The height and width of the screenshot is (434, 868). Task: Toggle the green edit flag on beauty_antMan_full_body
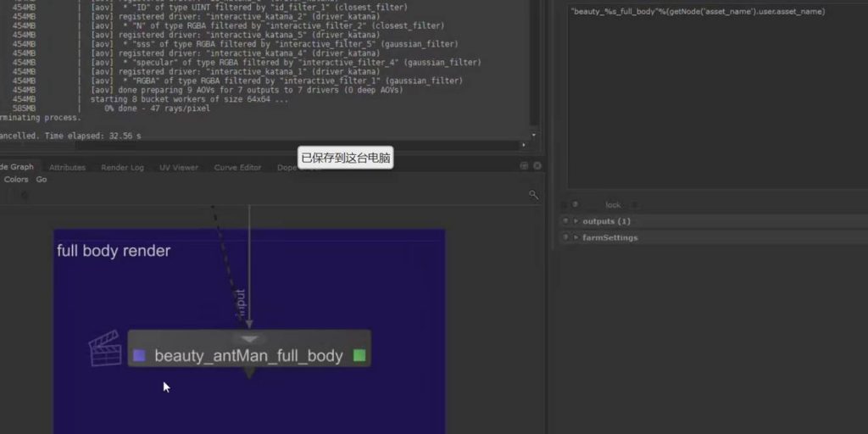click(x=359, y=355)
